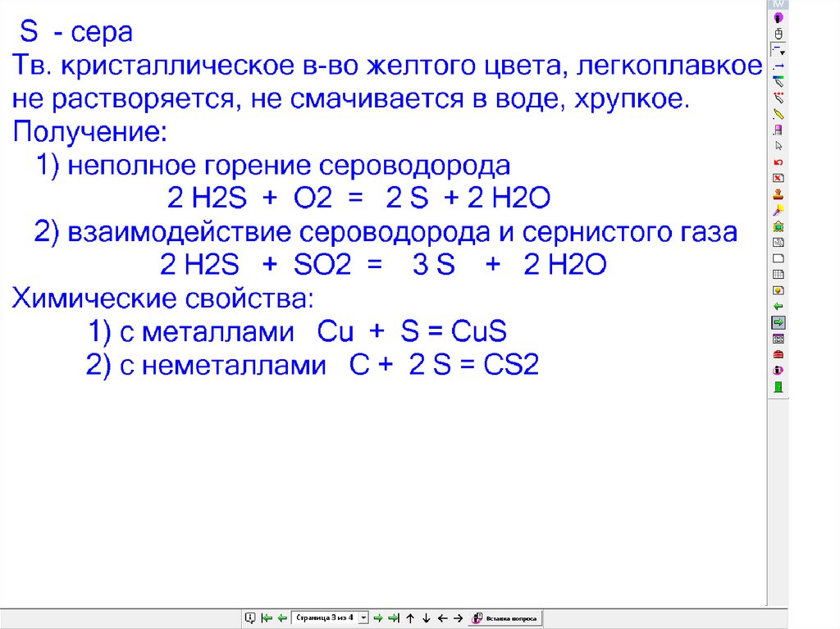840x629 pixels.
Task: Add a blank page with the white page icon
Action: click(778, 258)
